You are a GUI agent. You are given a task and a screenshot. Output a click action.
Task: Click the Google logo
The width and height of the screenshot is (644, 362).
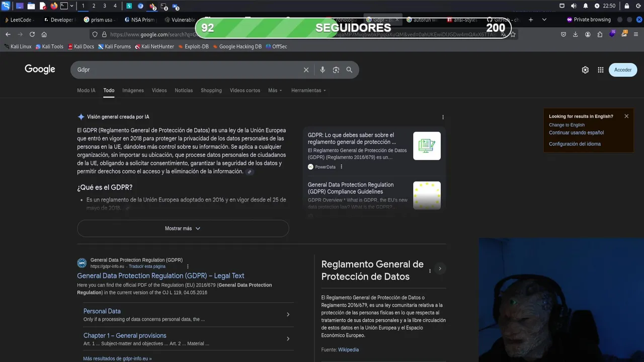pyautogui.click(x=40, y=69)
